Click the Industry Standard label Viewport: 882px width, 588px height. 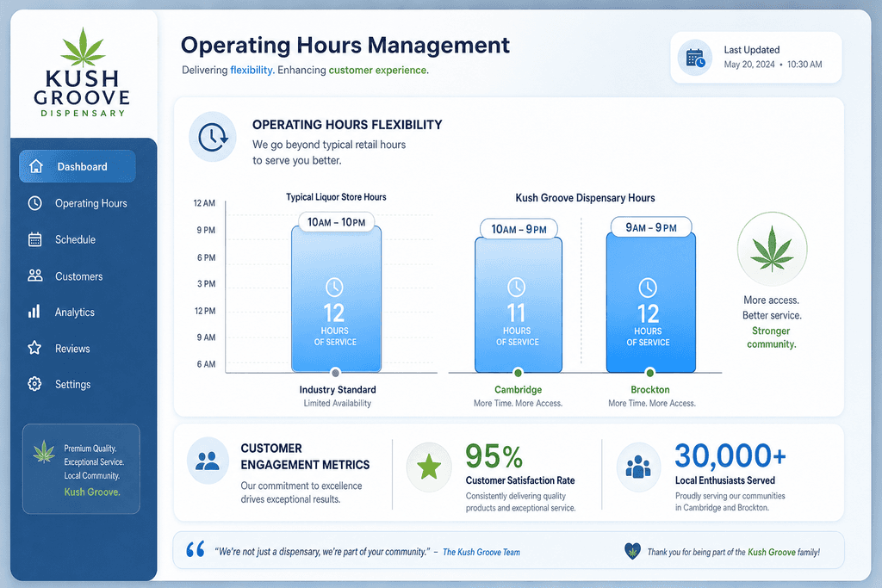(338, 390)
